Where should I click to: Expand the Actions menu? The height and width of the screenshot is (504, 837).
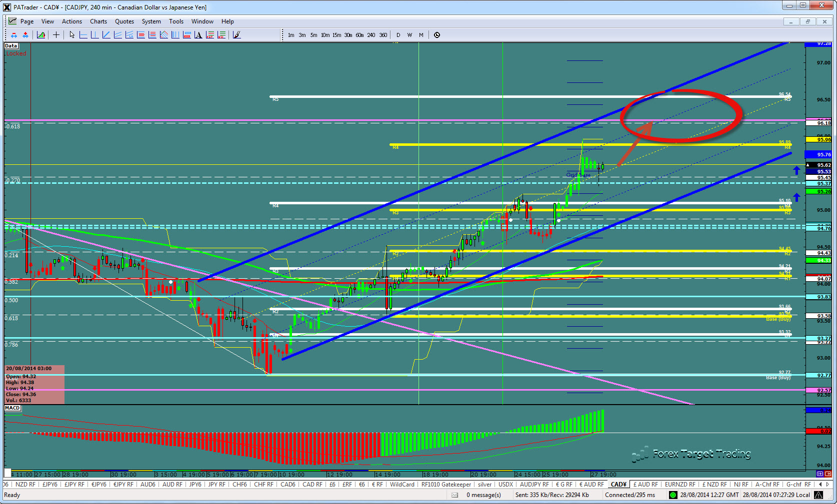pyautogui.click(x=71, y=21)
